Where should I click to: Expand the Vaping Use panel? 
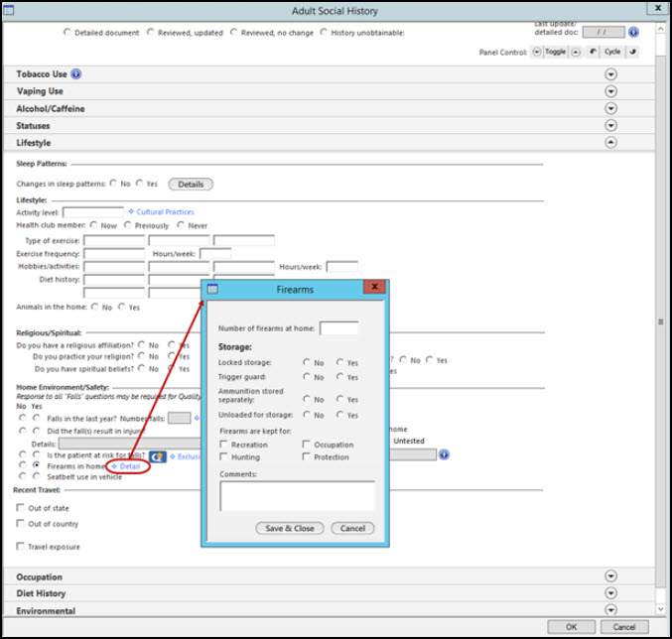point(610,91)
